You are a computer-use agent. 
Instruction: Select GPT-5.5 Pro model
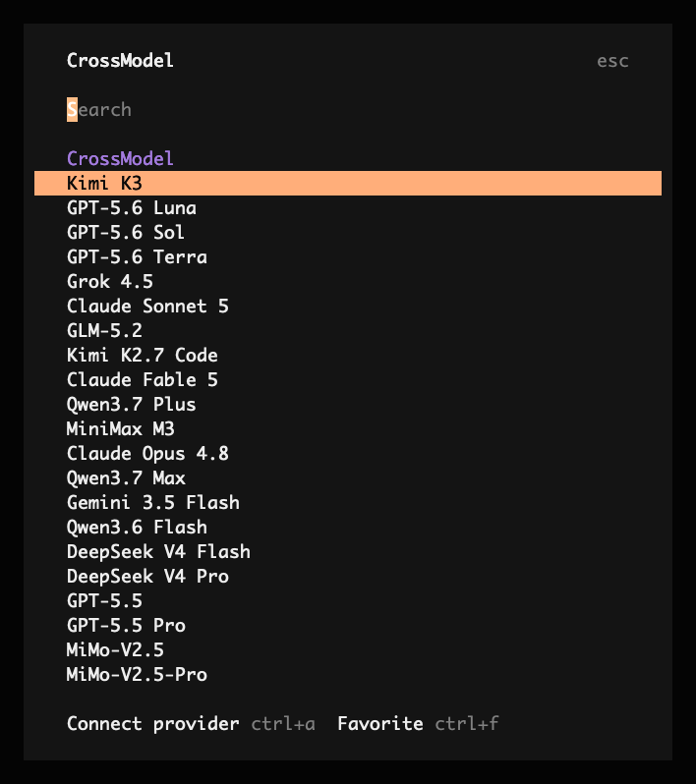pos(348,625)
